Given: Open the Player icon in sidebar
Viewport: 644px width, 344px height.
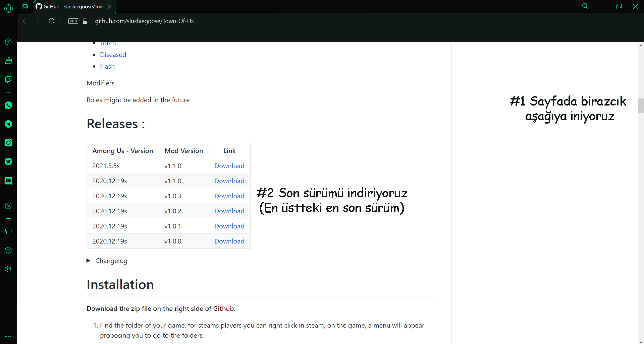Looking at the screenshot, I should 8,206.
